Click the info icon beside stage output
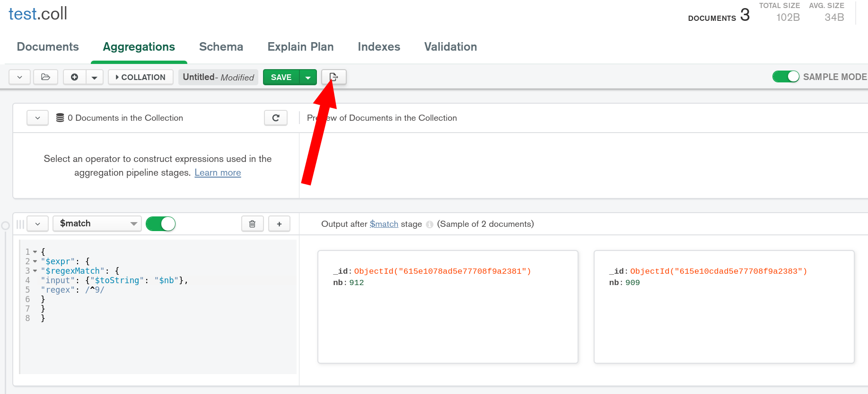 (x=430, y=224)
